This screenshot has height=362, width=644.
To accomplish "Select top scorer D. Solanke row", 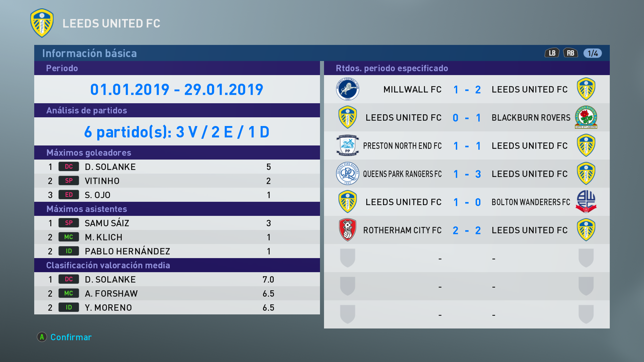I will tap(177, 167).
